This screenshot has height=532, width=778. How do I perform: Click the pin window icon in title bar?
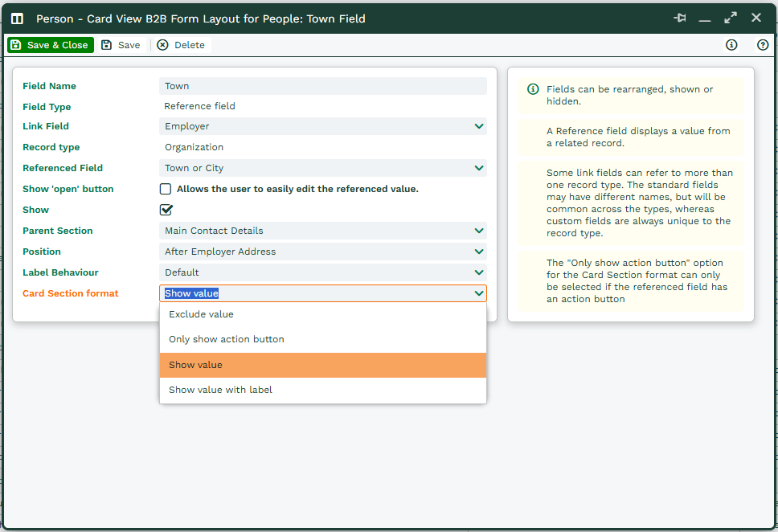(680, 18)
